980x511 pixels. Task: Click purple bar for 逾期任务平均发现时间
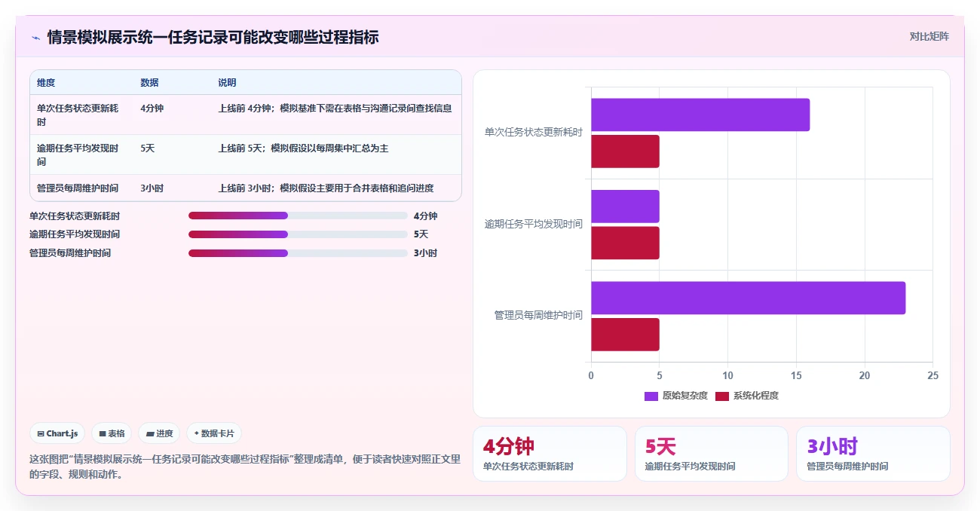(x=625, y=207)
